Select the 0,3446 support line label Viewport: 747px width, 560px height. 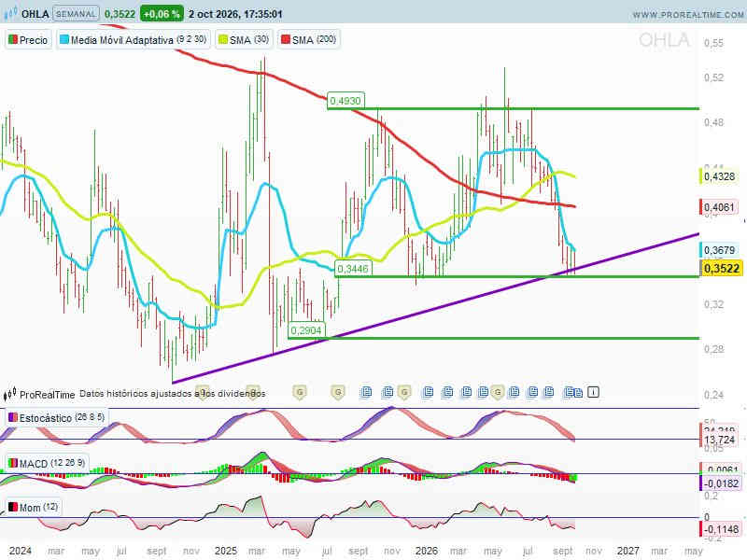(353, 269)
